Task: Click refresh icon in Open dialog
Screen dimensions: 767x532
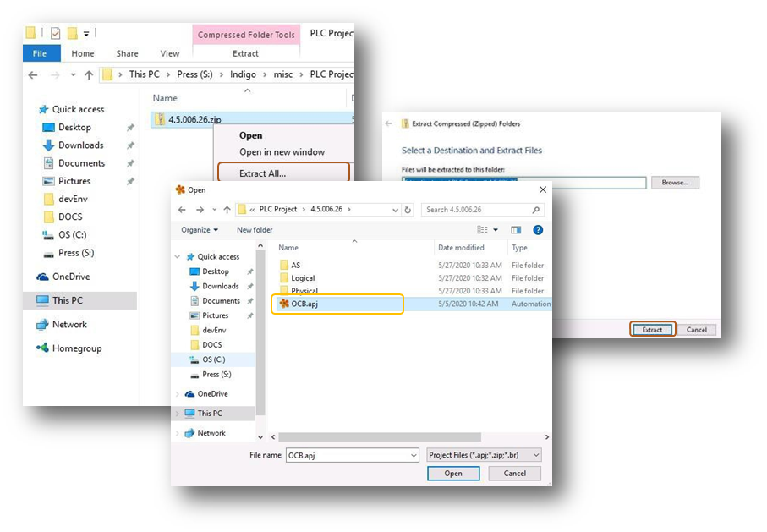Action: pos(408,210)
